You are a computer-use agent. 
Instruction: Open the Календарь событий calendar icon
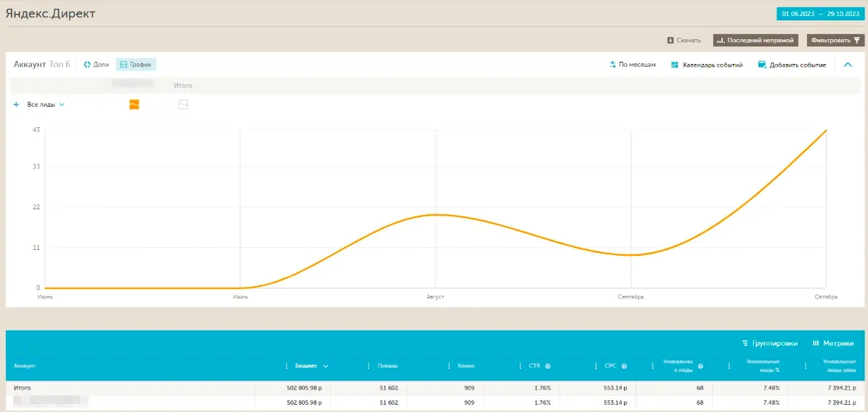point(675,65)
